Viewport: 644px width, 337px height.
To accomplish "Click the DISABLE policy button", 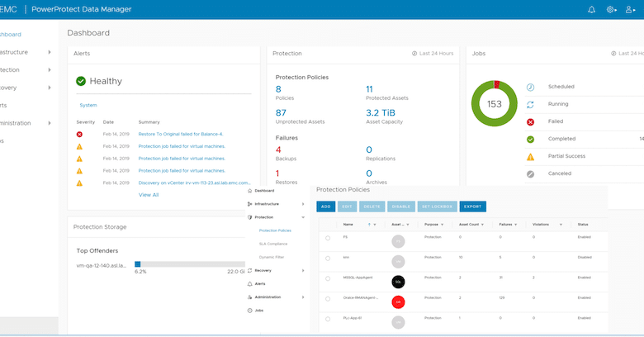I will tap(401, 206).
